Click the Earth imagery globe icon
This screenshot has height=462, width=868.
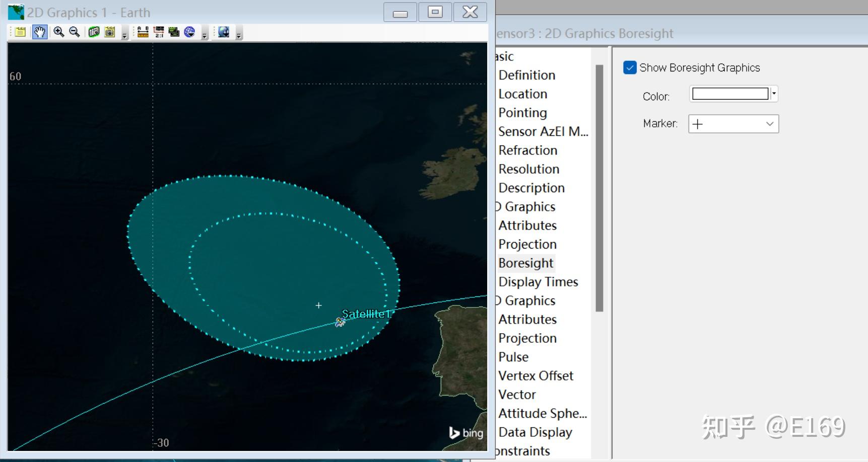[x=224, y=32]
